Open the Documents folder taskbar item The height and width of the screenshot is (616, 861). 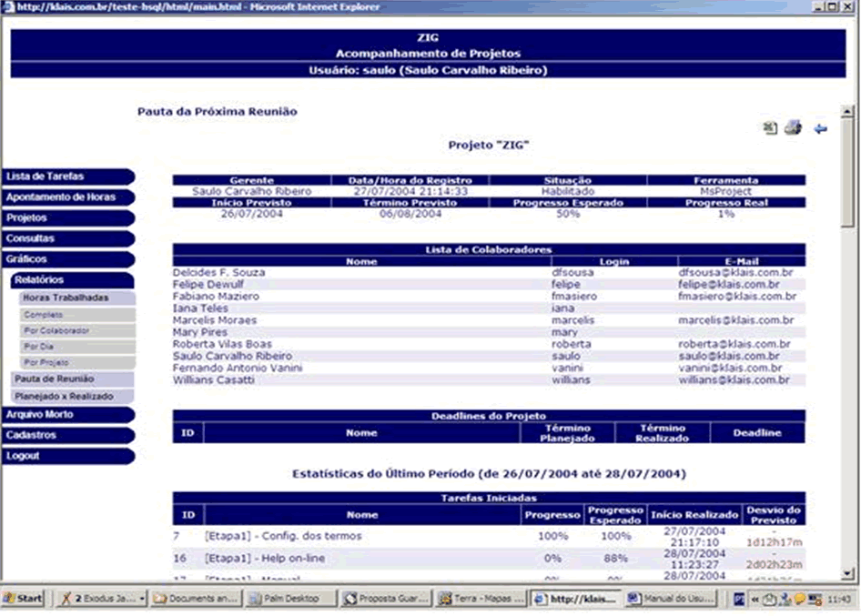(196, 599)
